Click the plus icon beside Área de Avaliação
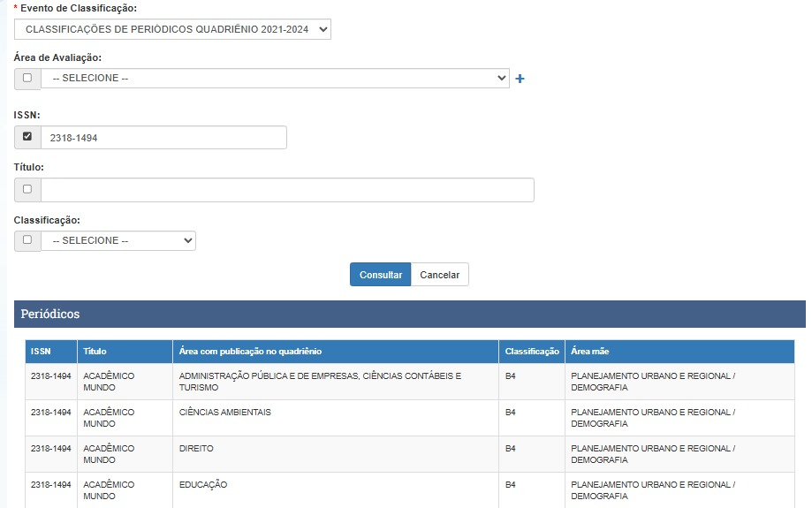 520,79
